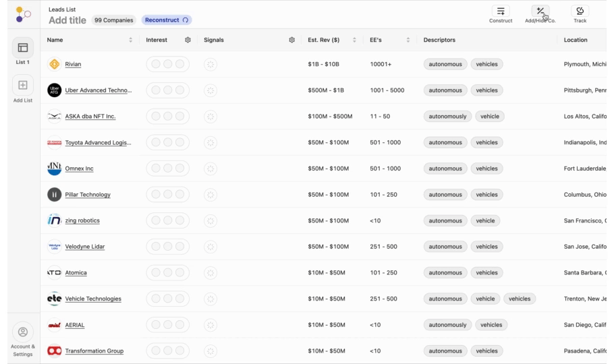Open zing robotics link

tap(82, 220)
